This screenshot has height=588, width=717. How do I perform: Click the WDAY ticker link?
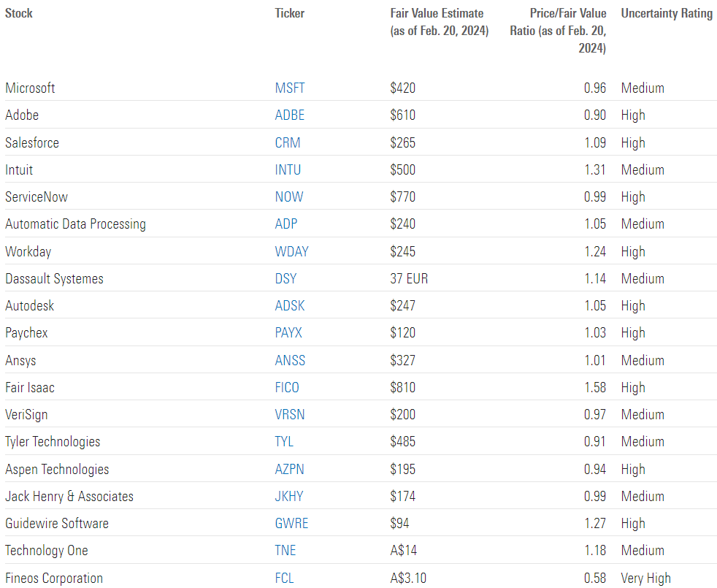pos(291,252)
